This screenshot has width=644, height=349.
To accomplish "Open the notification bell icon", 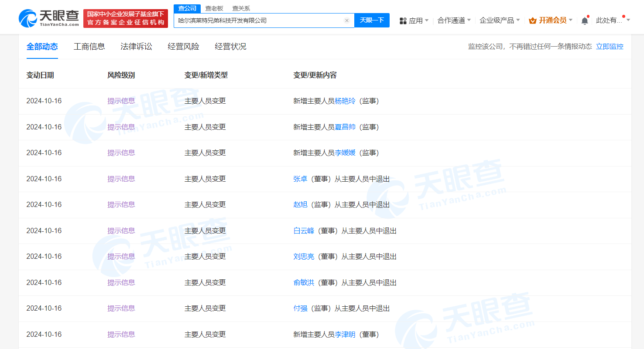I will click(585, 20).
